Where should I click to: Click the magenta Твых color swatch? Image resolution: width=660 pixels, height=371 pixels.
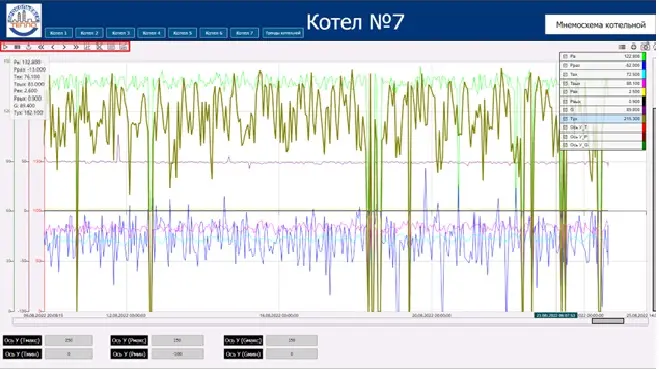(644, 83)
